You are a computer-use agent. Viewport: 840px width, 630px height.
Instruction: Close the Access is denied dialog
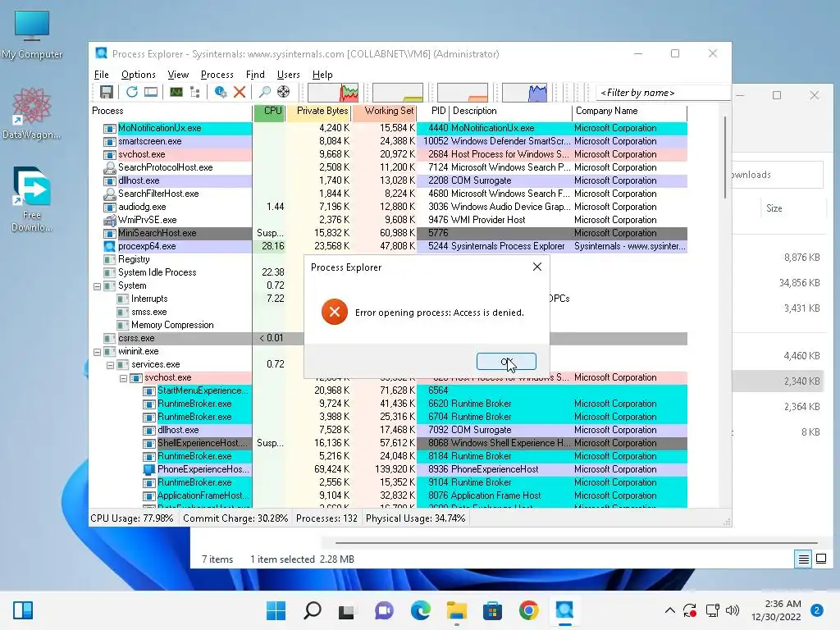pos(537,267)
